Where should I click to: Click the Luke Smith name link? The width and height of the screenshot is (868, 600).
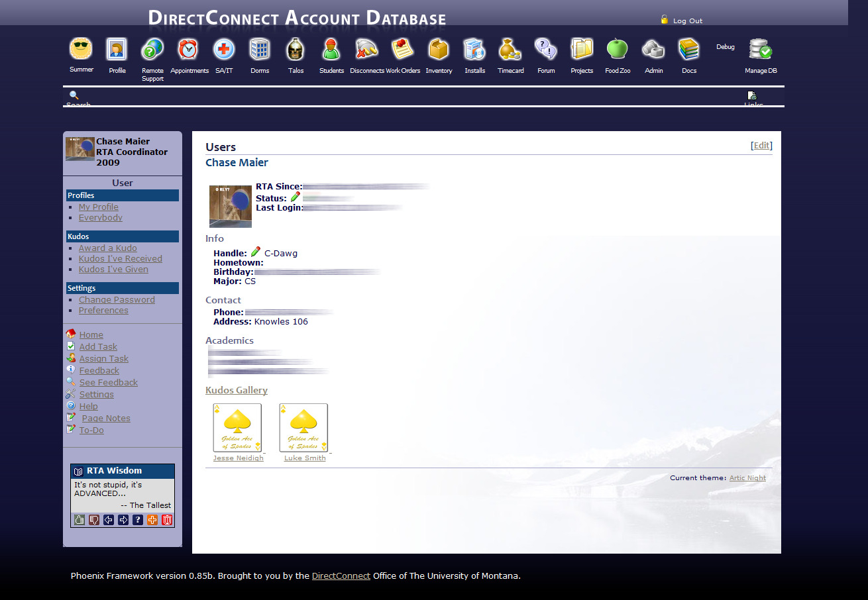[x=305, y=458]
